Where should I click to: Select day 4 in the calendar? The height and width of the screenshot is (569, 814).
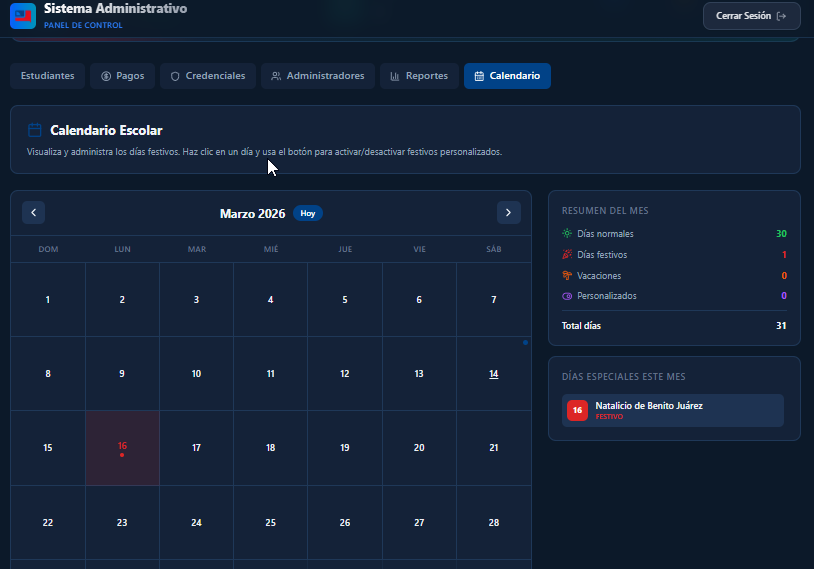(270, 300)
